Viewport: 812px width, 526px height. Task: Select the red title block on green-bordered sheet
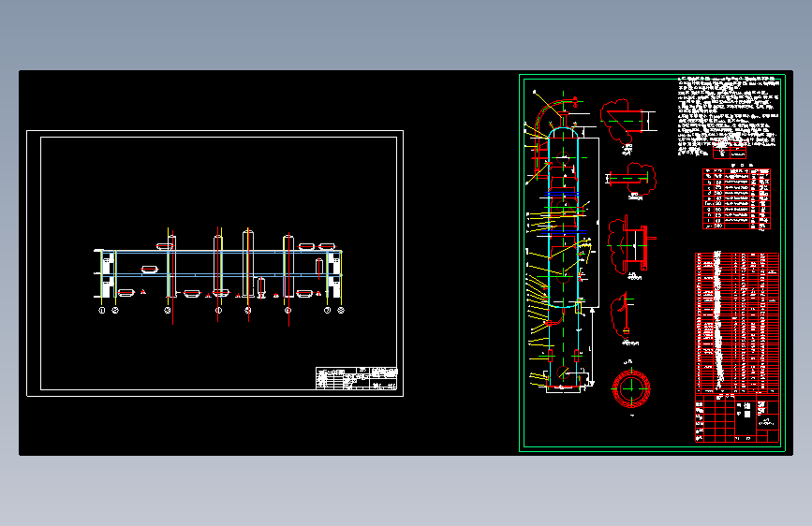[737, 418]
